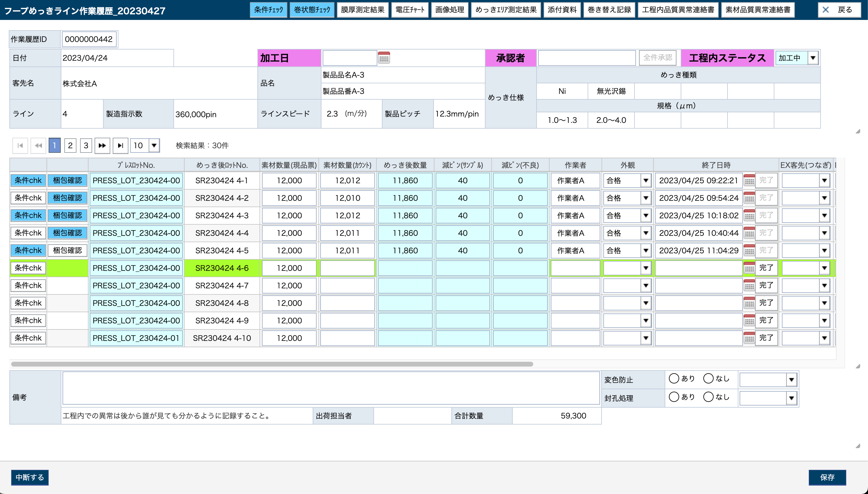868x494 pixels.
Task: Open the 加工日 calendar picker icon
Action: [x=384, y=58]
